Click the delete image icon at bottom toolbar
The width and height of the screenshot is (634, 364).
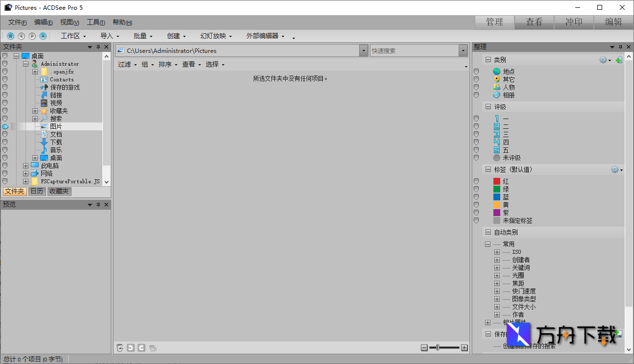coord(120,348)
